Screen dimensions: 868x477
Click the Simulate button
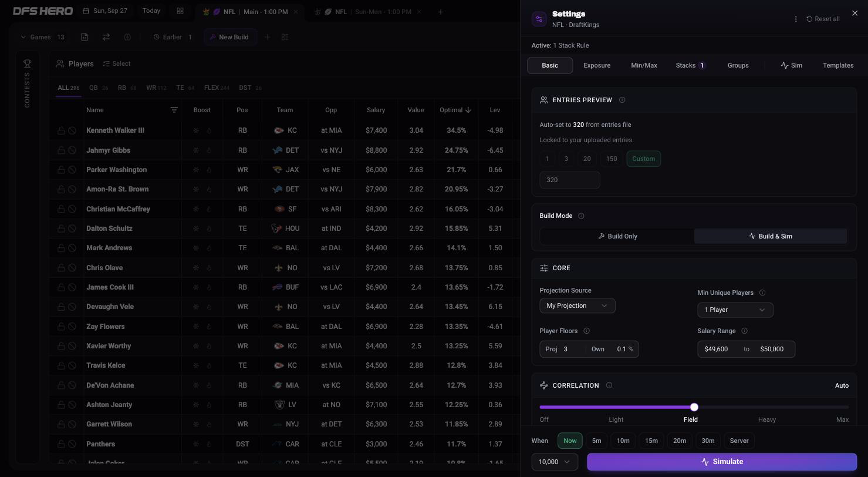click(722, 462)
